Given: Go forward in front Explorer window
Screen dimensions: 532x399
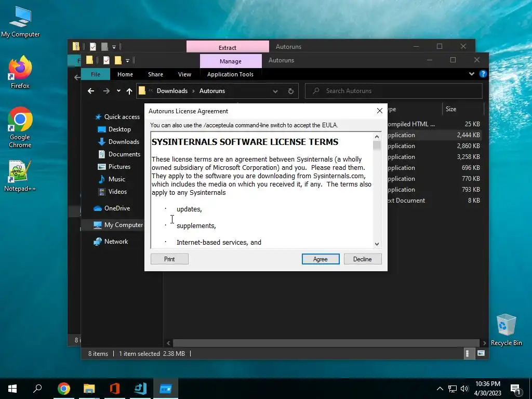Looking at the screenshot, I should click(x=107, y=91).
